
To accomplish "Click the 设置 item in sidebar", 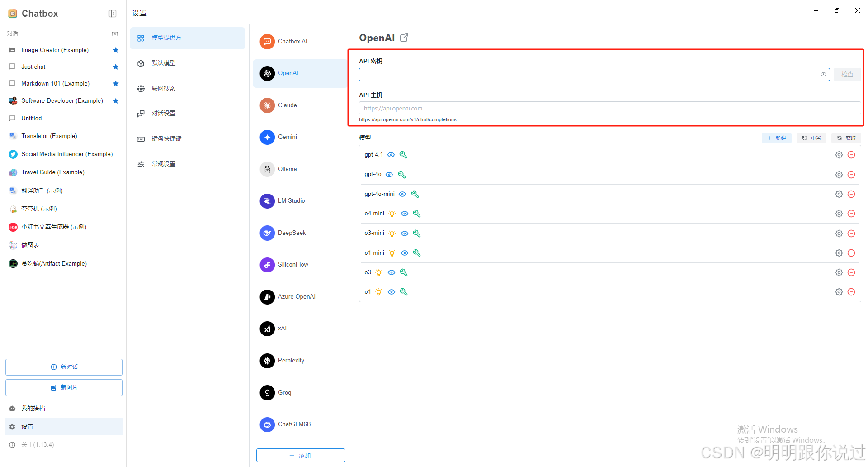I will 64,426.
